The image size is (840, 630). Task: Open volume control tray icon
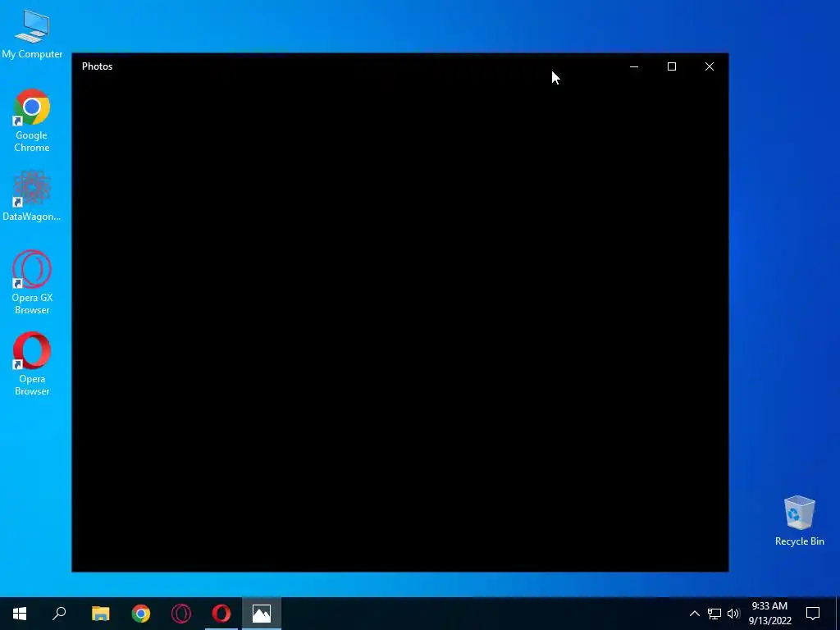733,614
